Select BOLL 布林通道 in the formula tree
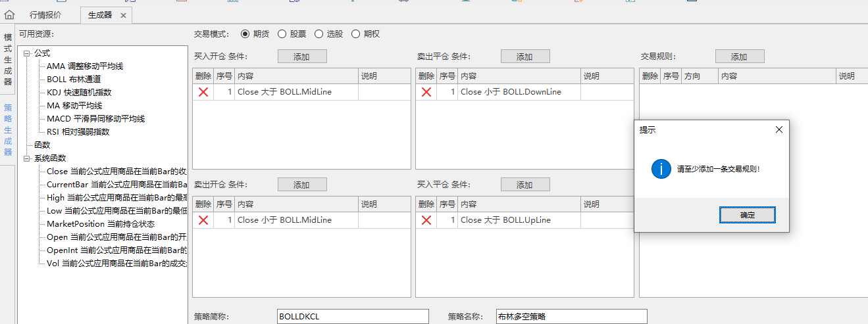Viewport: 868px width, 324px height. pos(74,80)
